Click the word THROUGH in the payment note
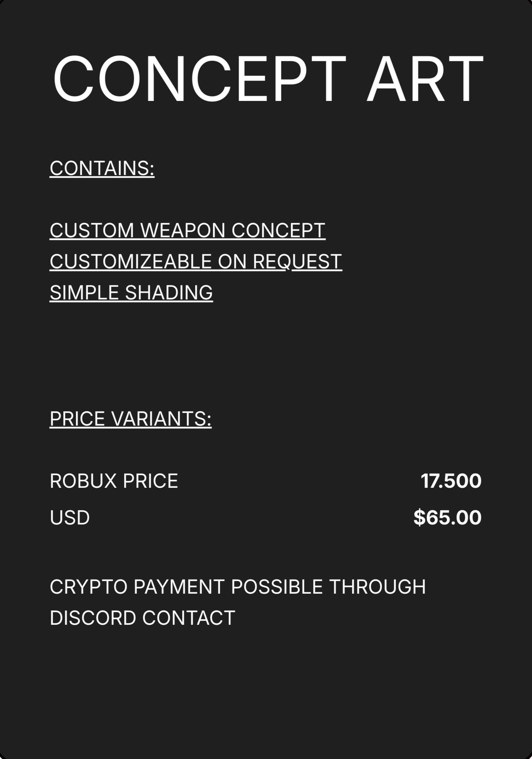This screenshot has width=532, height=759. [377, 587]
